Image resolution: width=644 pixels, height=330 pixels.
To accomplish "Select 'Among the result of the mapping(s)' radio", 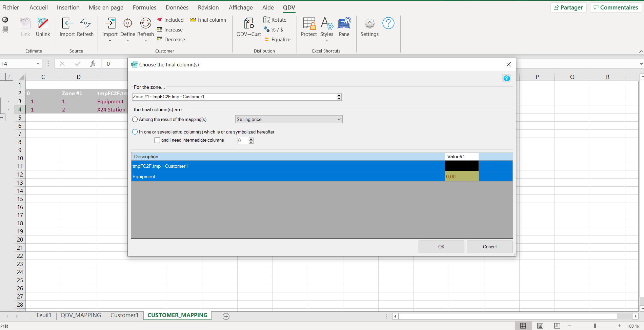I will pos(135,119).
